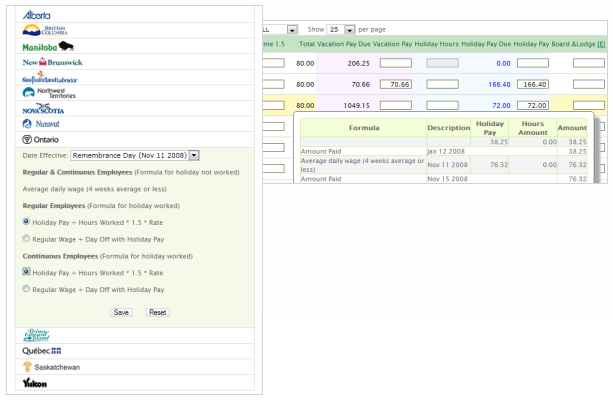Choose the New Brunswick logo

[52, 62]
